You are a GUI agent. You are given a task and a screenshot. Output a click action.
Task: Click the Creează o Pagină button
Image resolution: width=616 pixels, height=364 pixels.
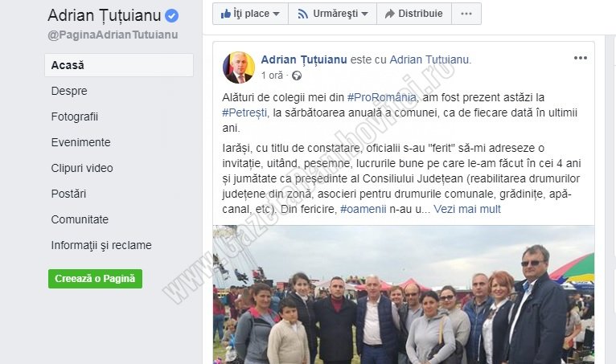point(95,279)
